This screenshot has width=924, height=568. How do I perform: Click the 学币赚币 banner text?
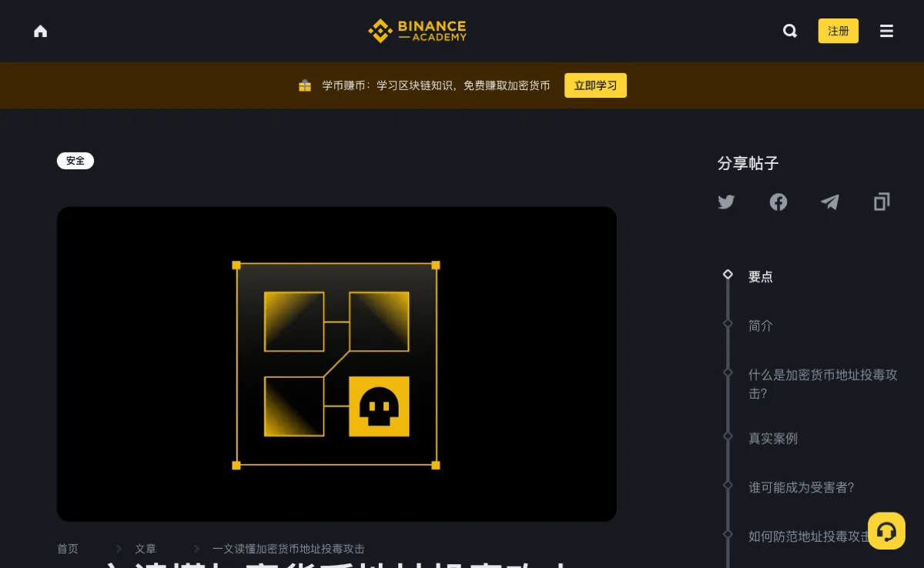(436, 85)
